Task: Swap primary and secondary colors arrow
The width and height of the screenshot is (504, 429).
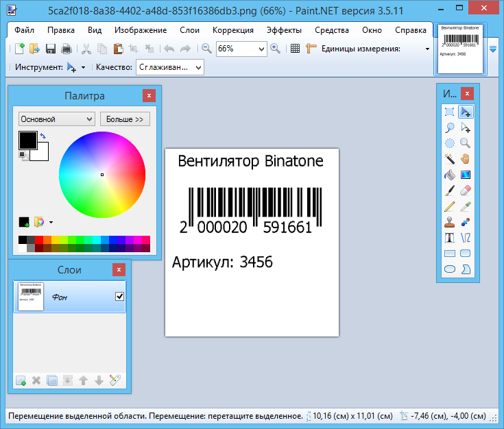Action: (x=43, y=136)
